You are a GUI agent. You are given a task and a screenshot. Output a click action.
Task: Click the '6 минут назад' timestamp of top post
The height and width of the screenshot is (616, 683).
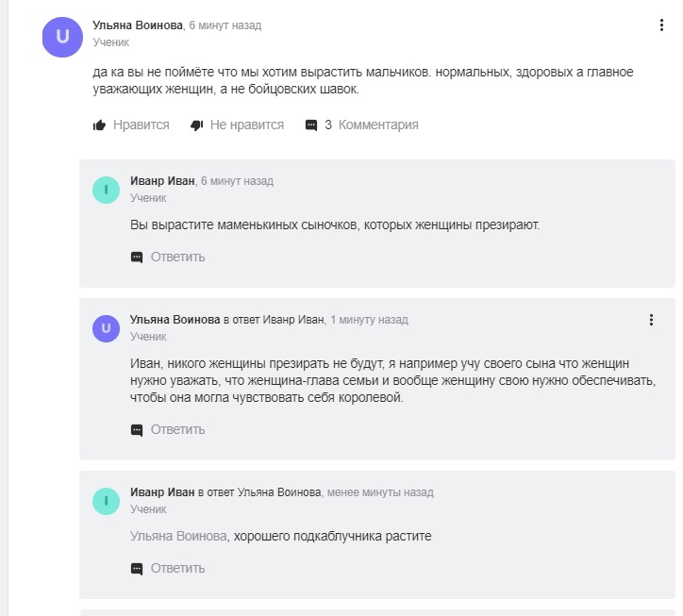225,25
